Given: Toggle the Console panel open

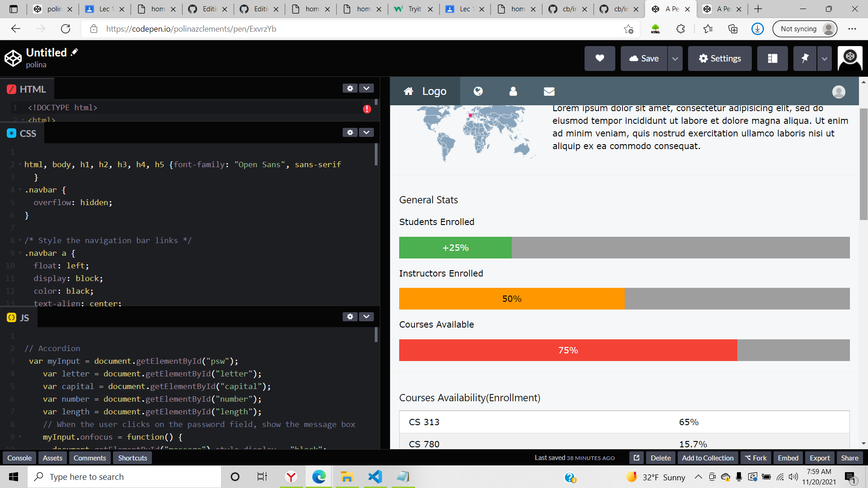Looking at the screenshot, I should coord(19,458).
